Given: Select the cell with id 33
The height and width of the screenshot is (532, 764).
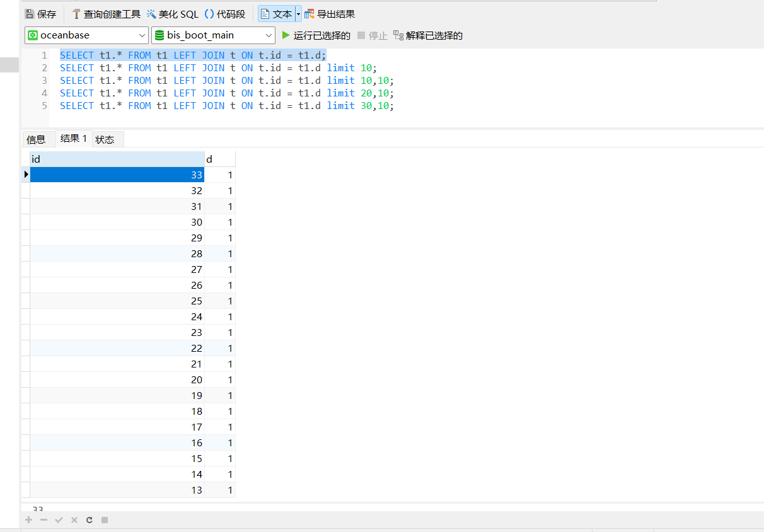Looking at the screenshot, I should point(117,175).
